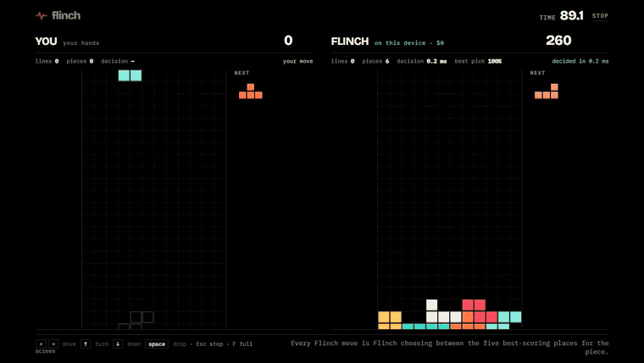
Task: Click the white block stack on Flinch's board
Action: 443,311
